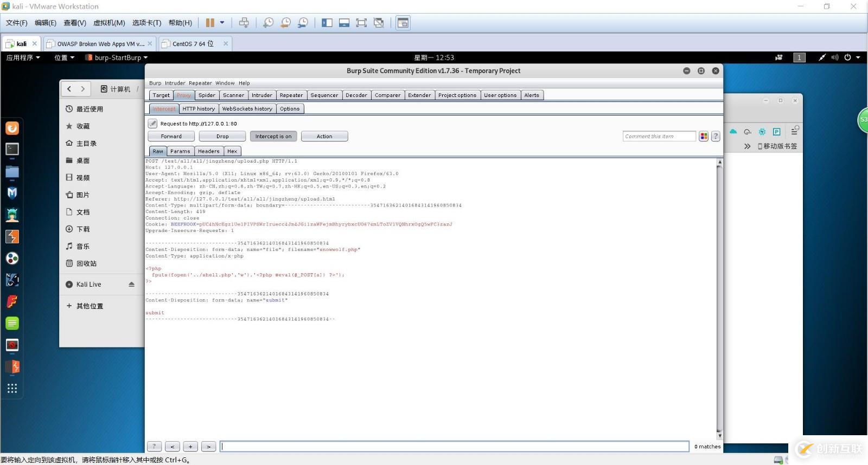Click VMware pause virtual machine icon
This screenshot has height=465, width=868.
coord(210,23)
